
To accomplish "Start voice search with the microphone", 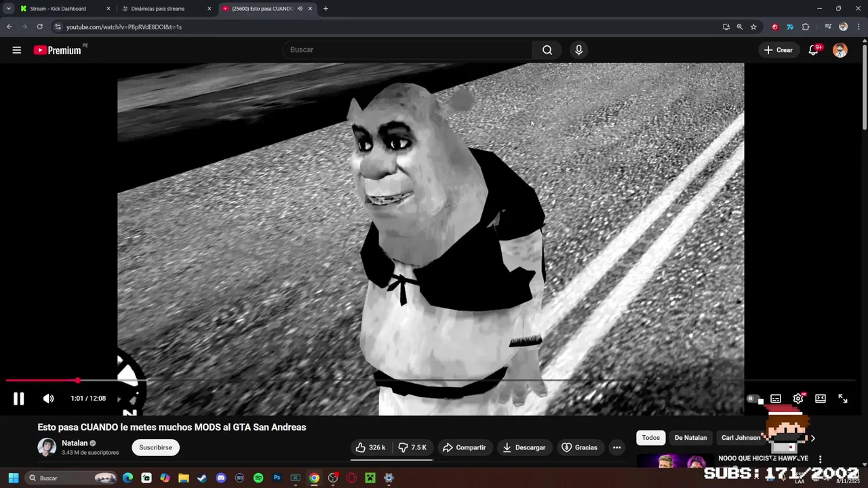I will click(x=578, y=49).
